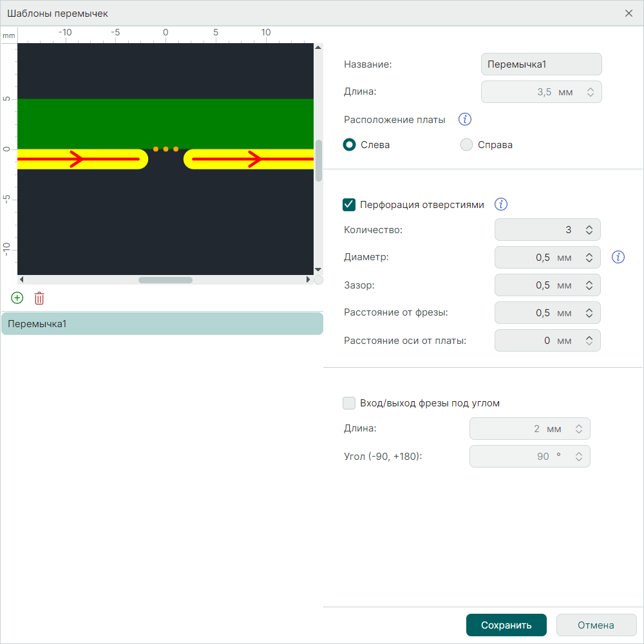Show info icon next to Диаметр field
The image size is (644, 644).
coord(618,257)
